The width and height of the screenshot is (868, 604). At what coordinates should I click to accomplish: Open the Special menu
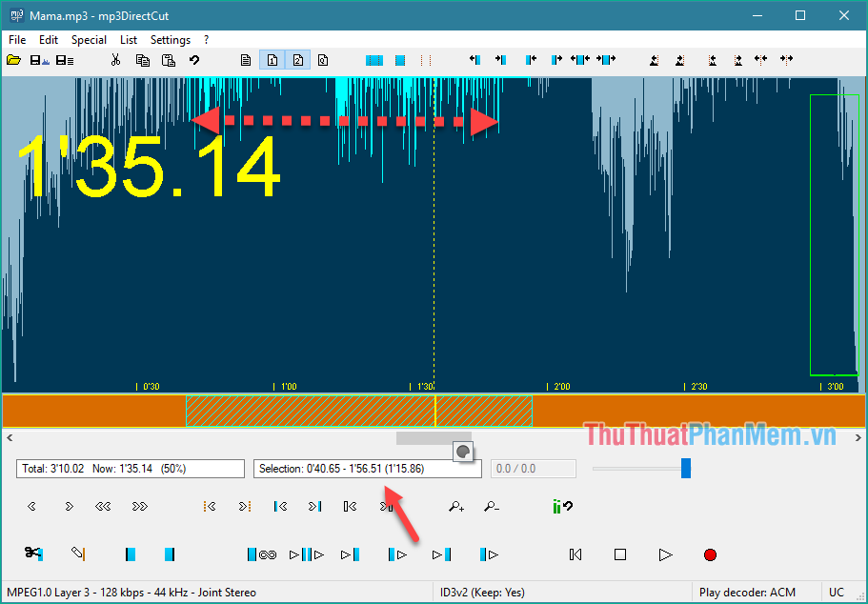coord(89,40)
